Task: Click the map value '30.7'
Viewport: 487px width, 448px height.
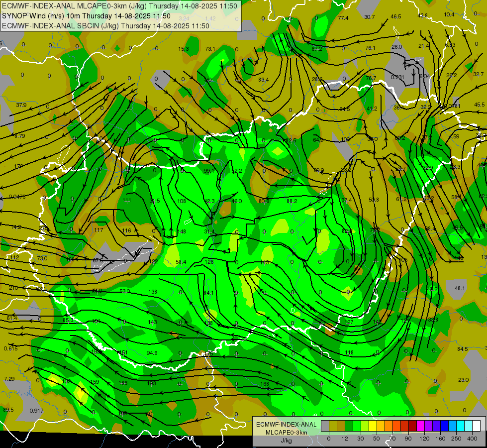Action: tap(369, 17)
